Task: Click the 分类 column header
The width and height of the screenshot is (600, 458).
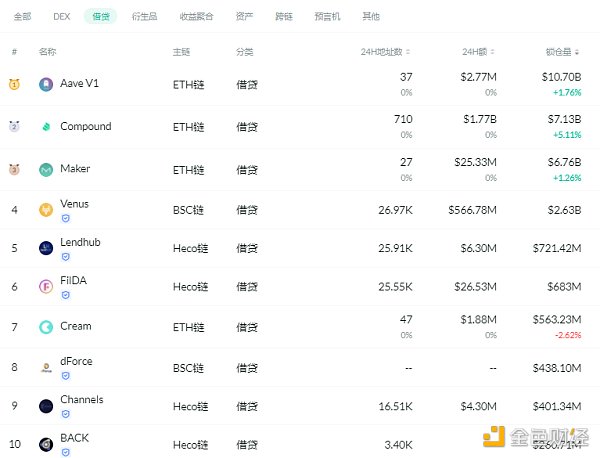Action: 245,52
